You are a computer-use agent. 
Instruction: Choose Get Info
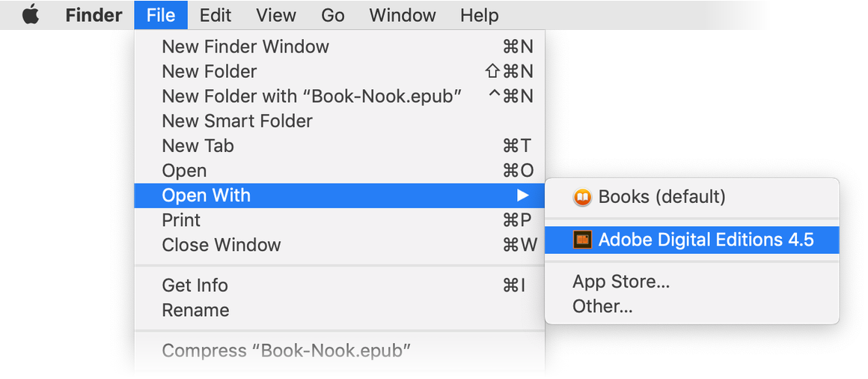coord(340,286)
